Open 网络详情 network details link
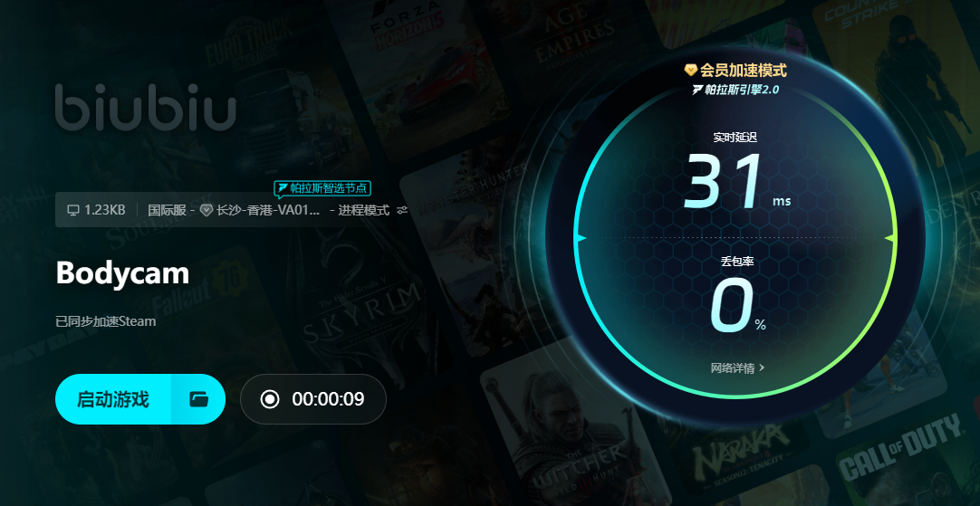Image resolution: width=980 pixels, height=506 pixels. click(733, 368)
